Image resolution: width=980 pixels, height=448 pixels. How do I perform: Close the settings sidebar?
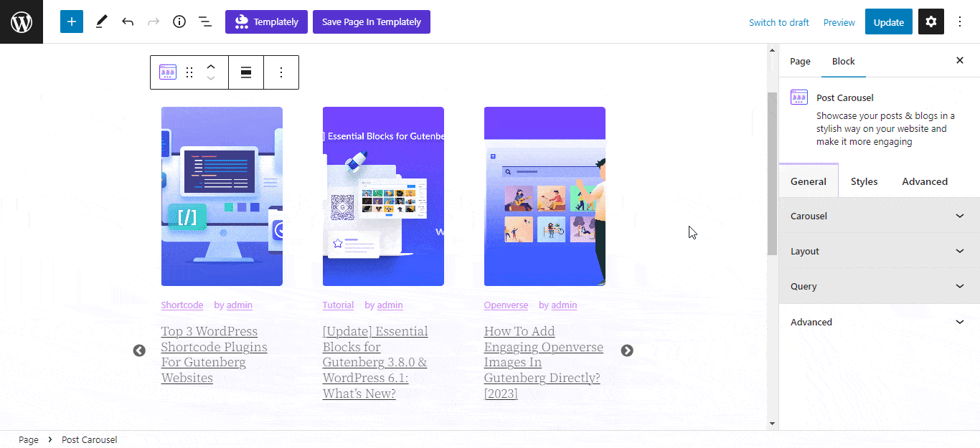(960, 60)
